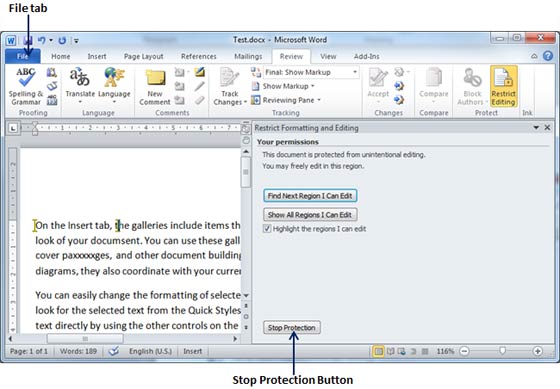Open Restrict Formatting pane options arrow

coord(536,128)
